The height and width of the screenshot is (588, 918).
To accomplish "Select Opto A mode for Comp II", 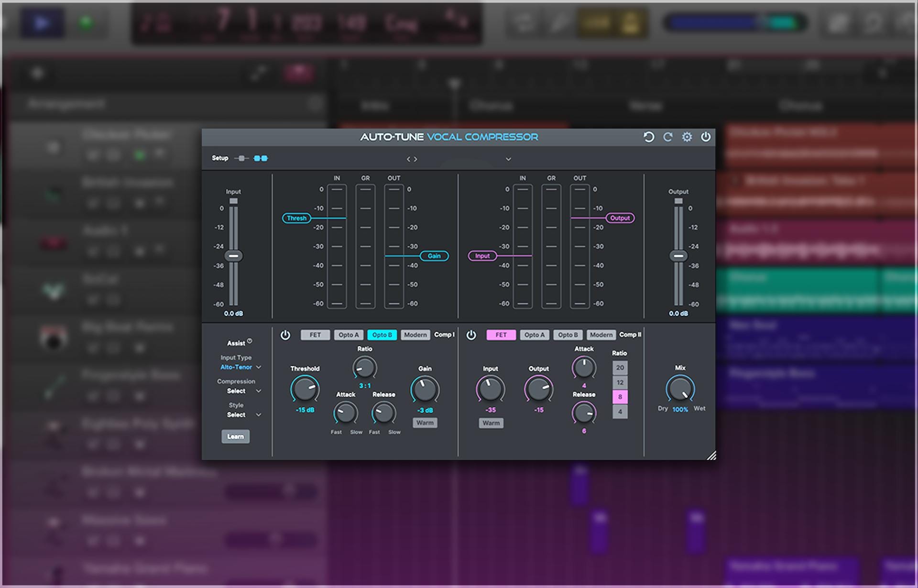I will tap(535, 335).
